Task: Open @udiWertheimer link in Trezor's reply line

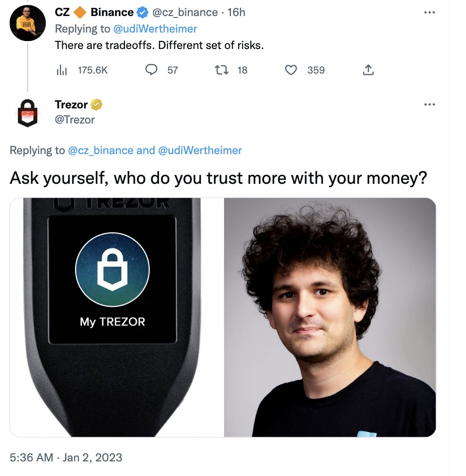Action: click(x=200, y=150)
